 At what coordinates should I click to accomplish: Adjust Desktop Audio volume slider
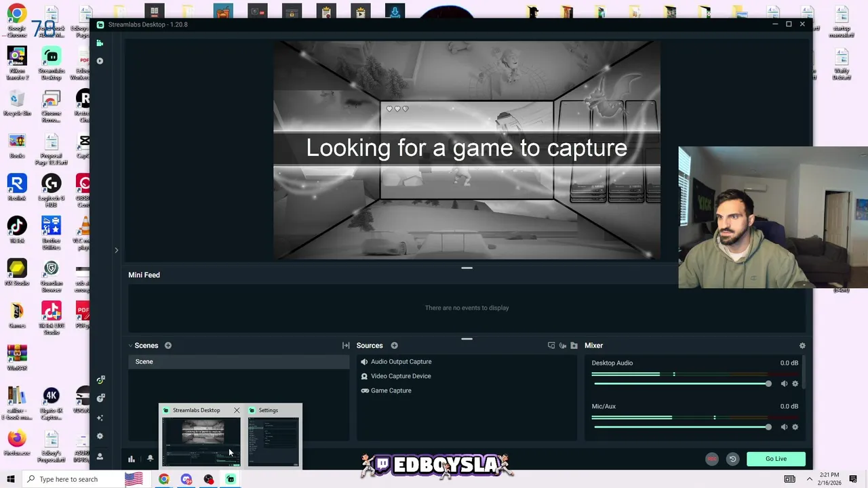[x=682, y=384]
